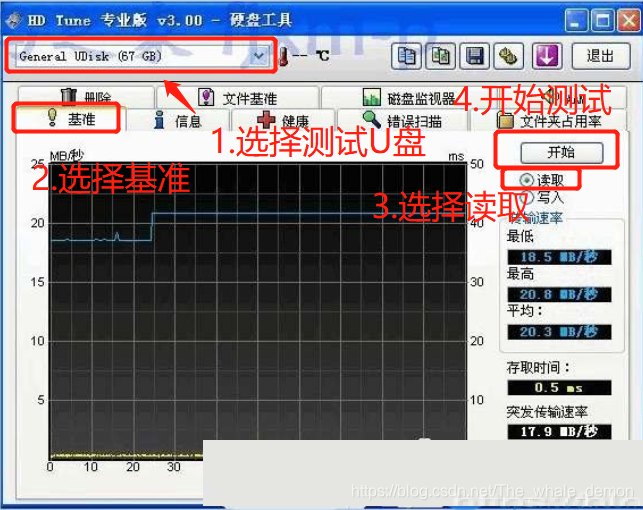Image resolution: width=643 pixels, height=510 pixels.
Task: Click the MB/秒 axis unit label
Action: [66, 155]
